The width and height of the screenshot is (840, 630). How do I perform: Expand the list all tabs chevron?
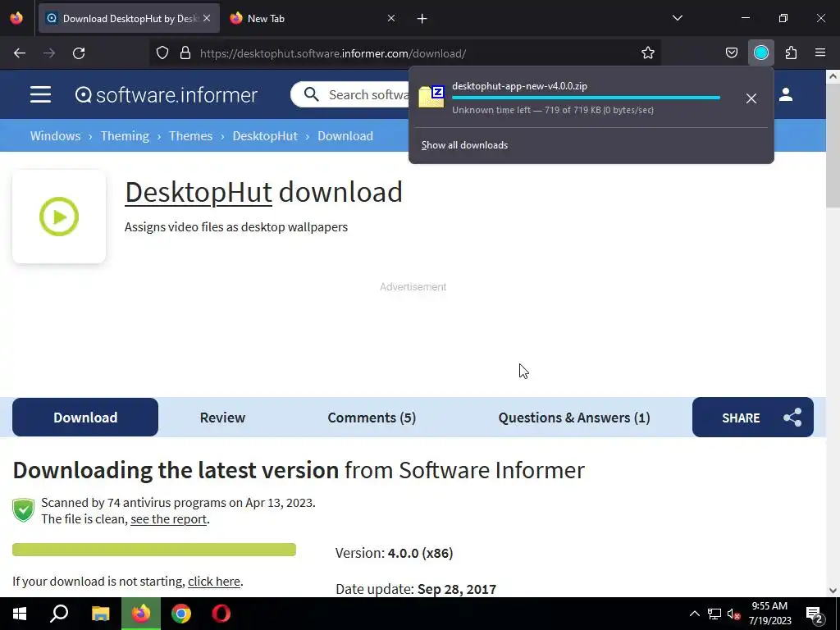coord(677,18)
